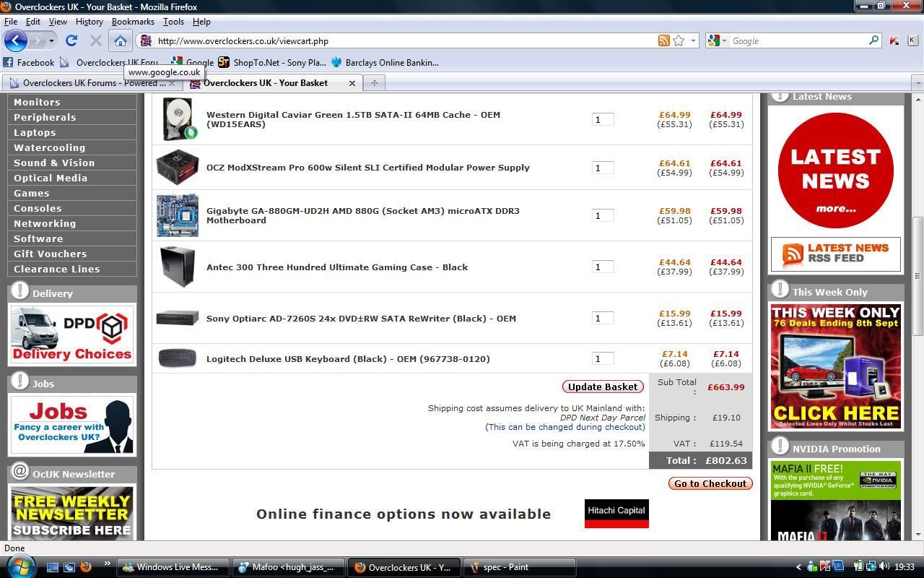Switch to the Overclockers UK Forums tab
Viewport: 924px width, 578px height.
[92, 83]
